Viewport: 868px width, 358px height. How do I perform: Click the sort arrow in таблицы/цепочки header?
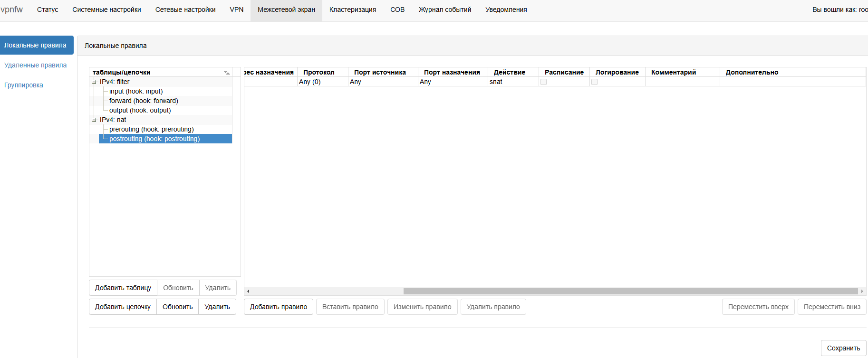point(227,73)
